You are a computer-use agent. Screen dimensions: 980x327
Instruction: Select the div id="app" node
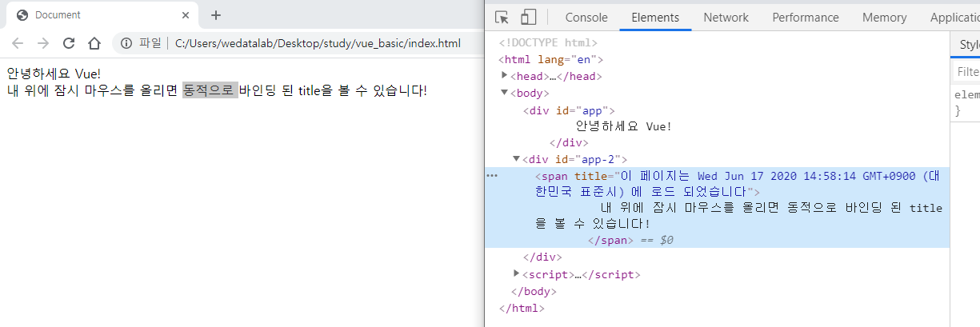click(569, 110)
